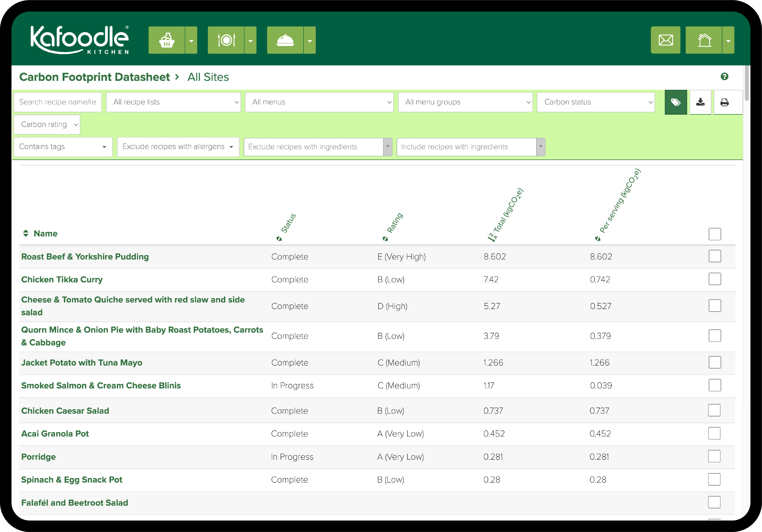
Task: Click the printer icon button
Action: tap(724, 102)
